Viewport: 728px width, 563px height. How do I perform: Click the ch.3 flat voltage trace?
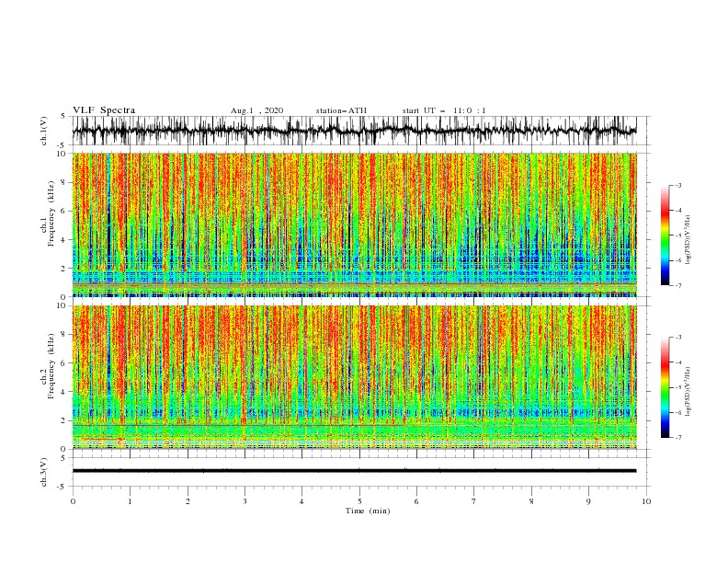coord(354,471)
